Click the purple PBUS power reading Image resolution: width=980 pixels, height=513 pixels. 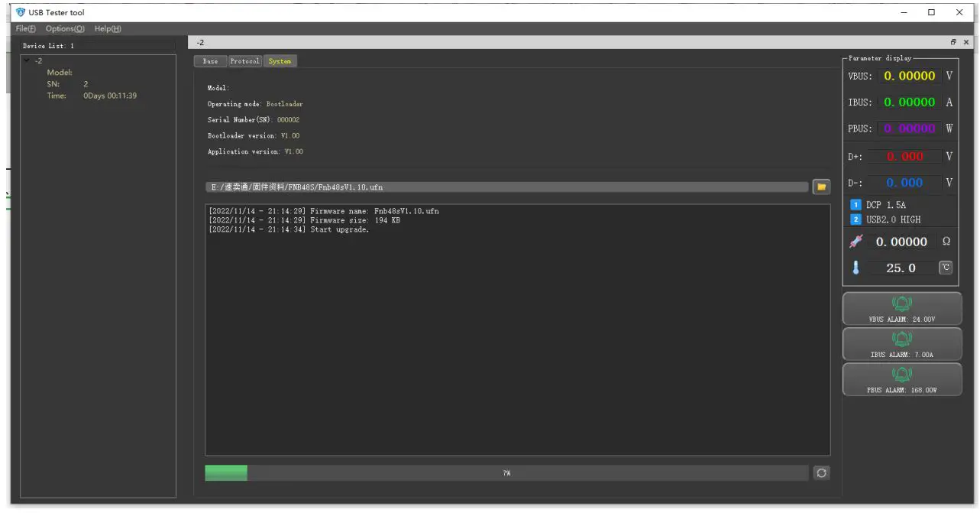click(910, 128)
